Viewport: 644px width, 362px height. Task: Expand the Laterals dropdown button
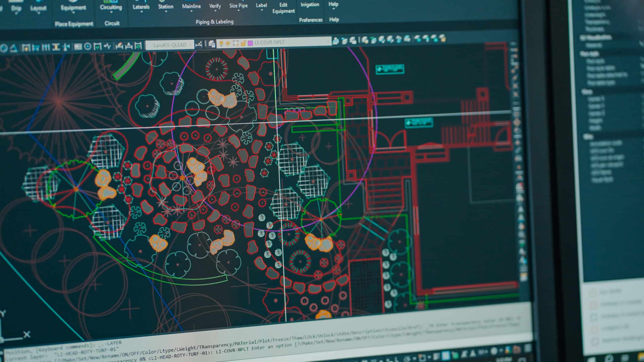tap(141, 8)
